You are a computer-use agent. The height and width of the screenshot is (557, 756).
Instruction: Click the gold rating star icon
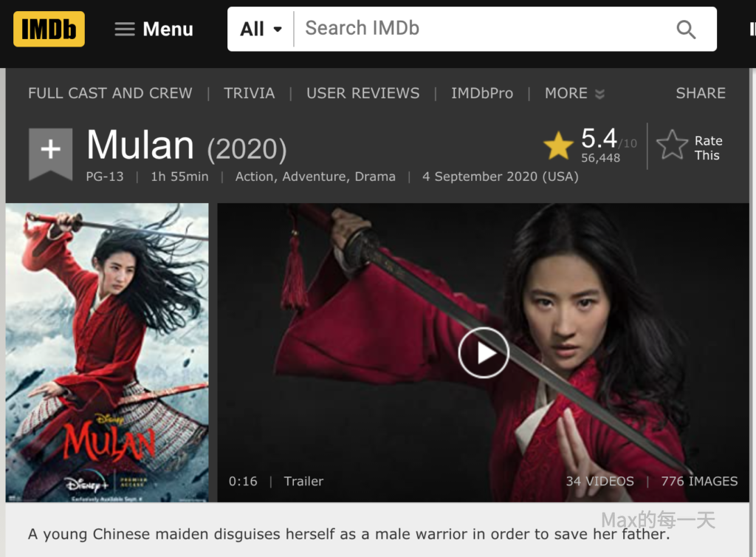558,145
